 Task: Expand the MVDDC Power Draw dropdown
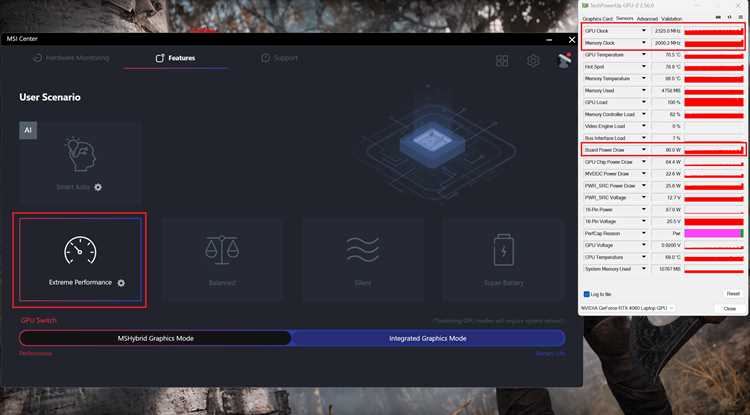point(644,174)
